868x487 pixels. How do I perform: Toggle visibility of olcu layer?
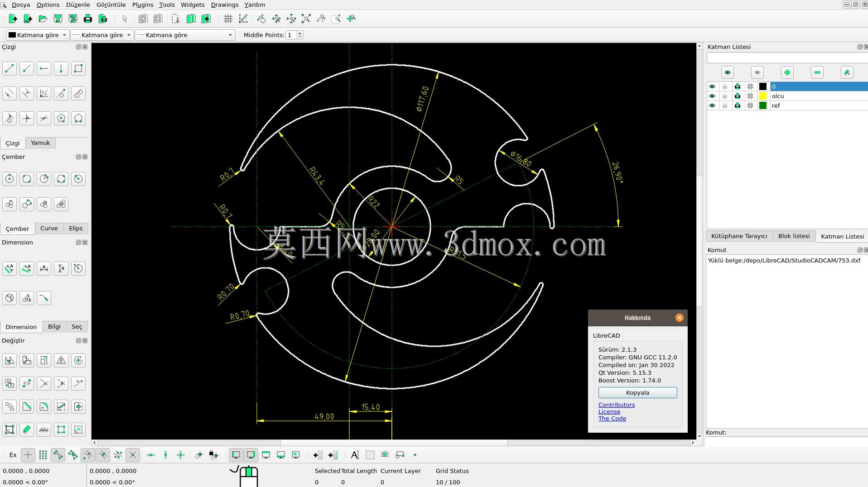[x=712, y=96]
